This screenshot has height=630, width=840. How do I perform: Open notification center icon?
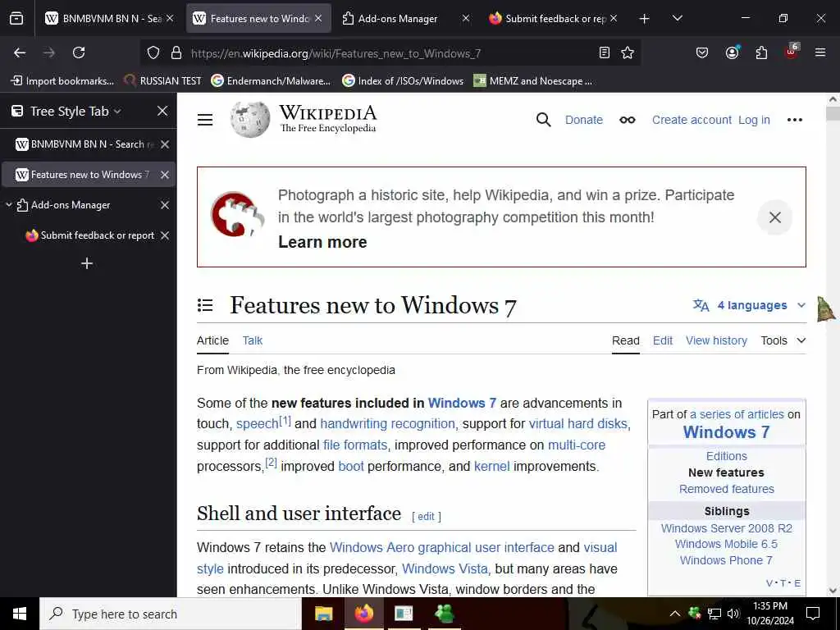813,614
